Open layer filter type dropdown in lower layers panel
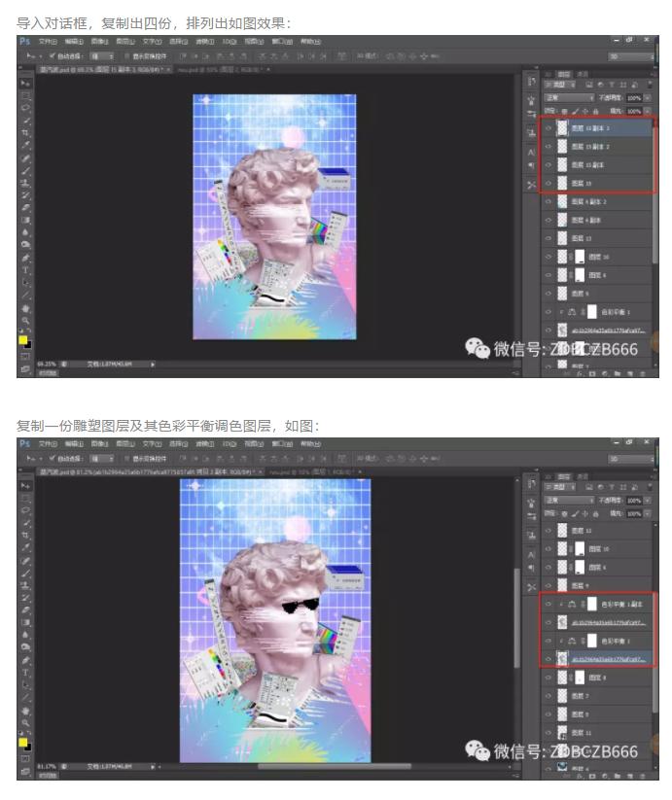 point(560,487)
